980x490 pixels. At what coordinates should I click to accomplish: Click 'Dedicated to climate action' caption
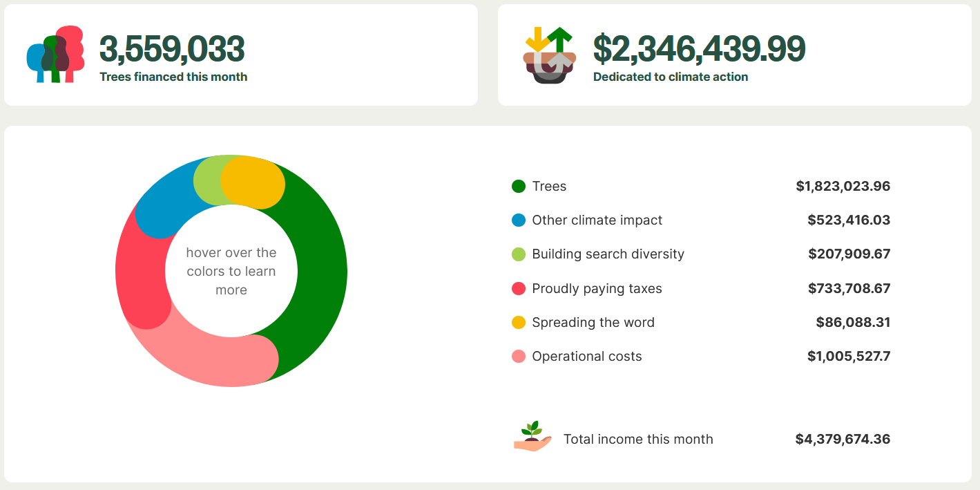[671, 77]
